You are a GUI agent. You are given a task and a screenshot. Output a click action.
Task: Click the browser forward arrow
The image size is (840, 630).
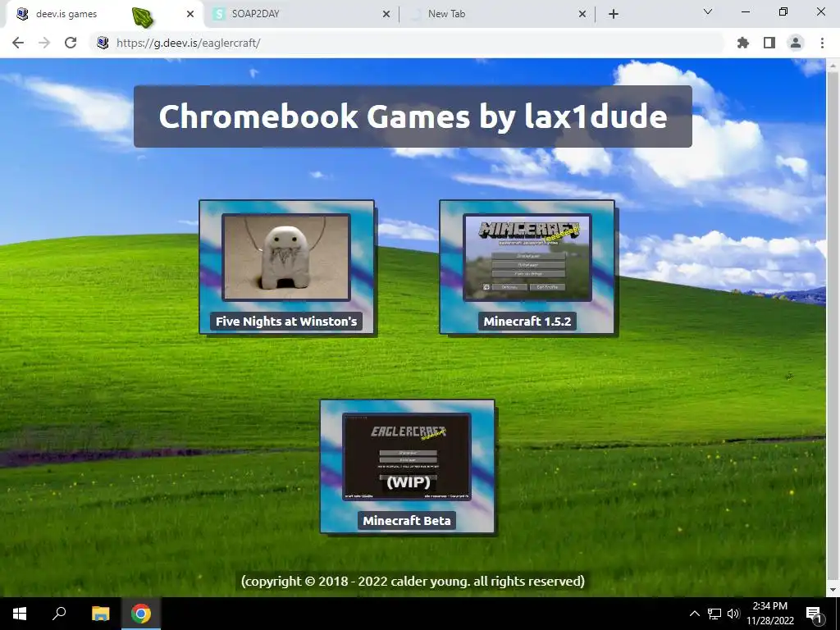click(44, 43)
